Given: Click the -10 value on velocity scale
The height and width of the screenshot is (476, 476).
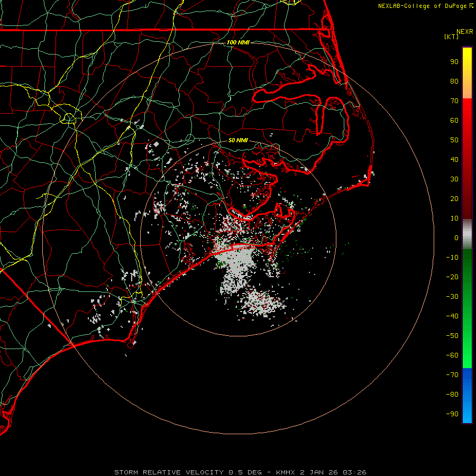Looking at the screenshot, I should tap(452, 258).
